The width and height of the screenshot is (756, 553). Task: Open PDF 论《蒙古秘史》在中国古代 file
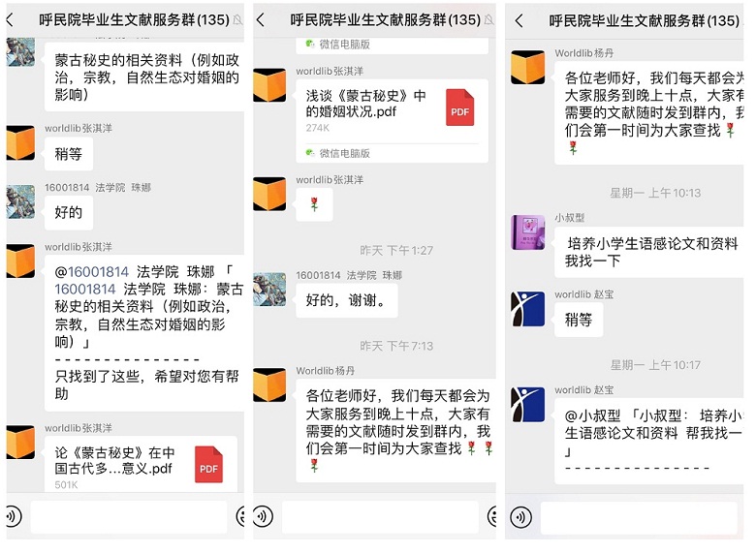coord(141,464)
